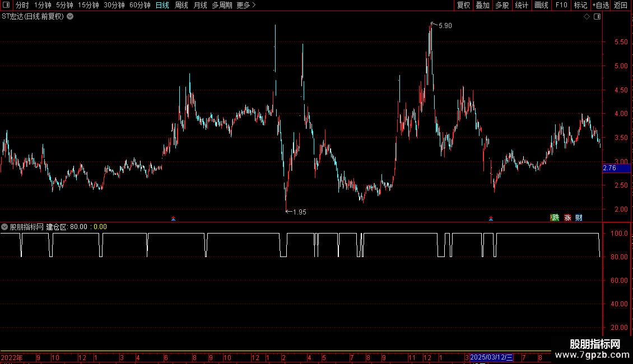The width and height of the screenshot is (633, 364).
Task: Select the 5分钟 period
Action: 64,5
